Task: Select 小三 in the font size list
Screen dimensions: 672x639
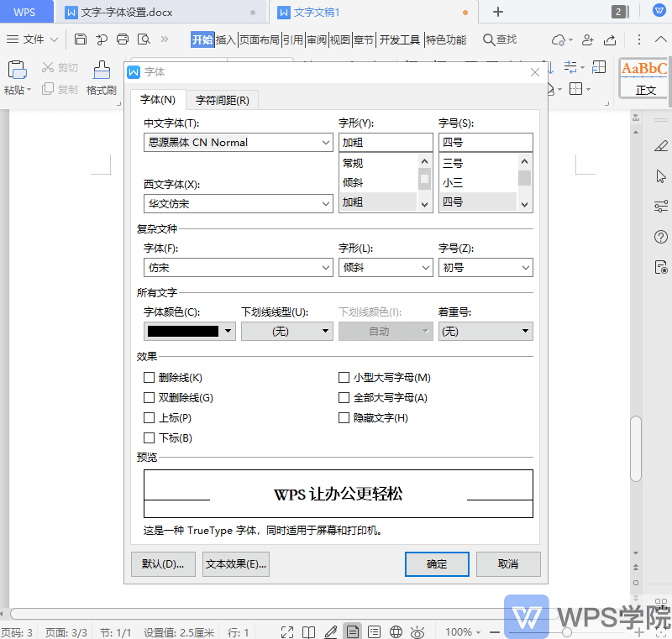Action: click(479, 183)
